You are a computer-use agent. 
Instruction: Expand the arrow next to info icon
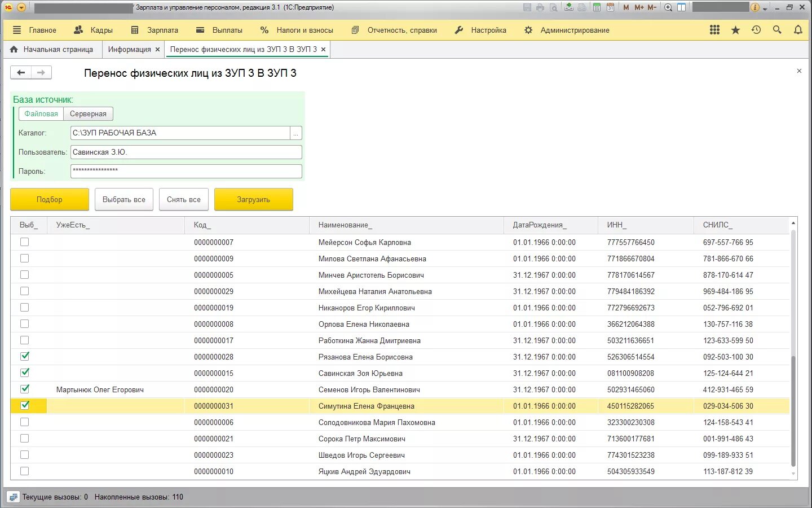(x=765, y=8)
